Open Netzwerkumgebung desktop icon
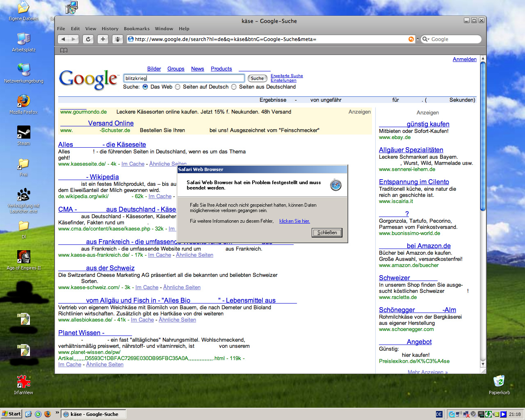Viewport: 525px width, 420px height. (23, 73)
